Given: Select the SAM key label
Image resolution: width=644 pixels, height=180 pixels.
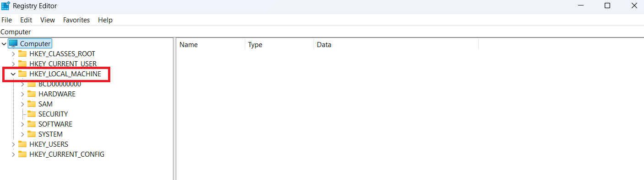Looking at the screenshot, I should (45, 104).
